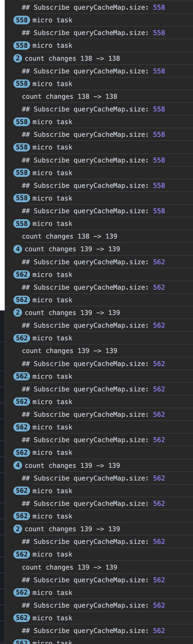Image resolution: width=193 pixels, height=644 pixels.
Task: Click the last 2 badge beside 139 -> 139
Action: [x=18, y=529]
